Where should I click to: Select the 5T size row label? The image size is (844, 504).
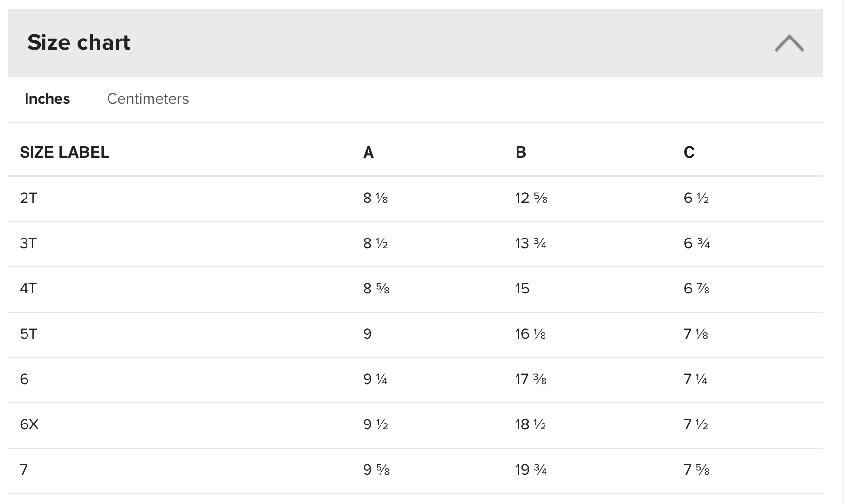tap(28, 334)
